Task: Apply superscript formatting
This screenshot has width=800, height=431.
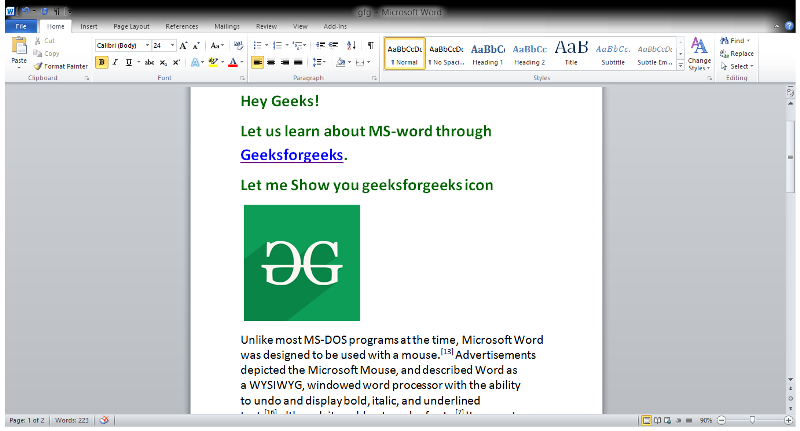Action: (176, 62)
